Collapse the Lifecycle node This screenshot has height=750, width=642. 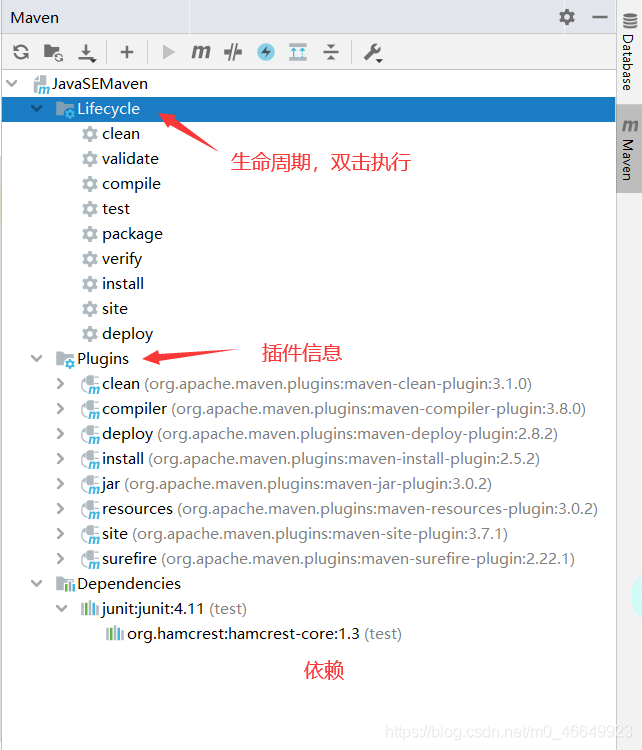[37, 109]
